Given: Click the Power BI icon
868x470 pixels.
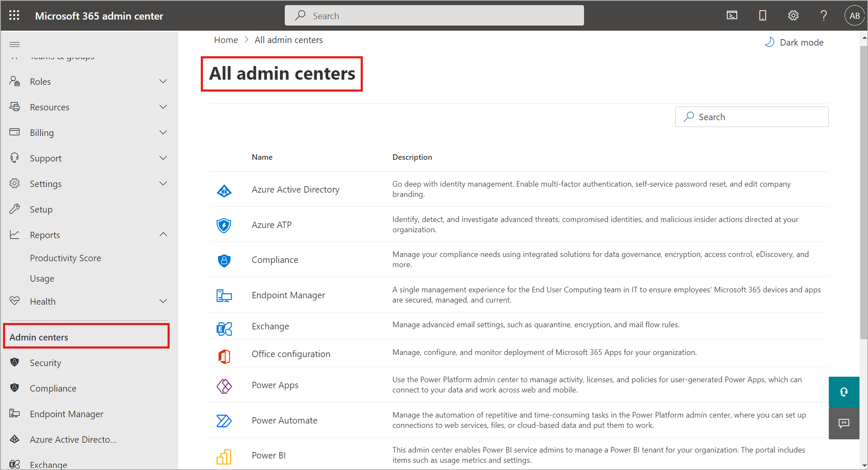Looking at the screenshot, I should (224, 457).
